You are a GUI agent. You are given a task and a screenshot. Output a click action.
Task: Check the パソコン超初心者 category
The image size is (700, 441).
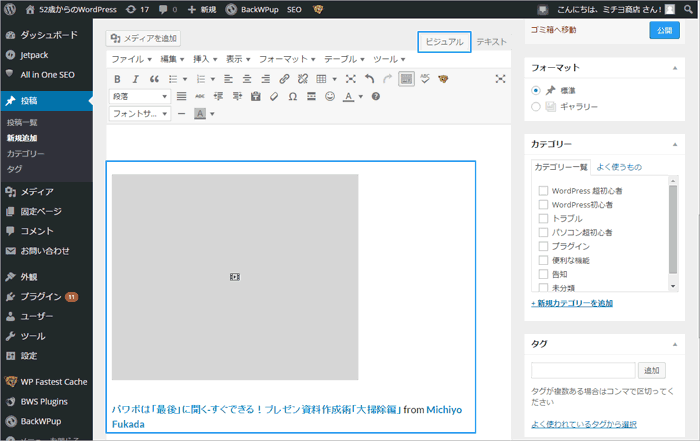click(x=543, y=233)
